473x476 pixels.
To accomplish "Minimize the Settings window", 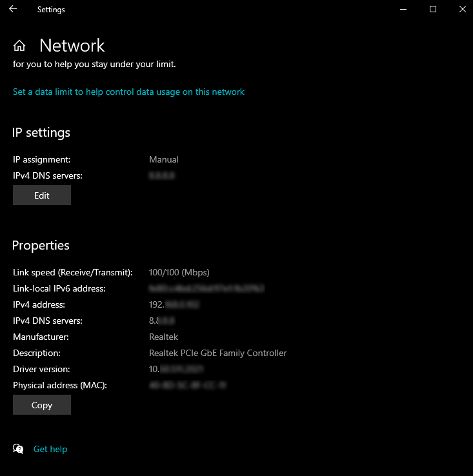I will 403,9.
